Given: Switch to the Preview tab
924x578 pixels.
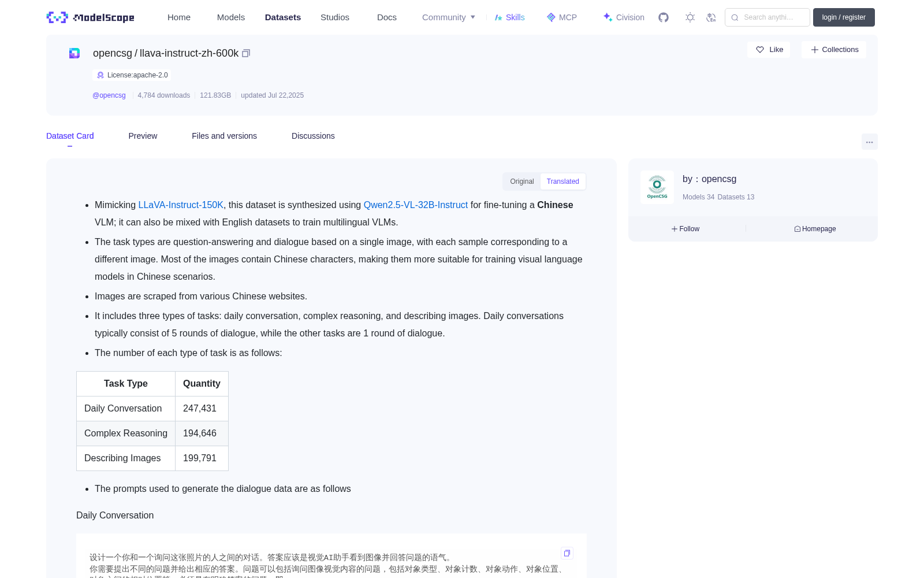Looking at the screenshot, I should (143, 136).
